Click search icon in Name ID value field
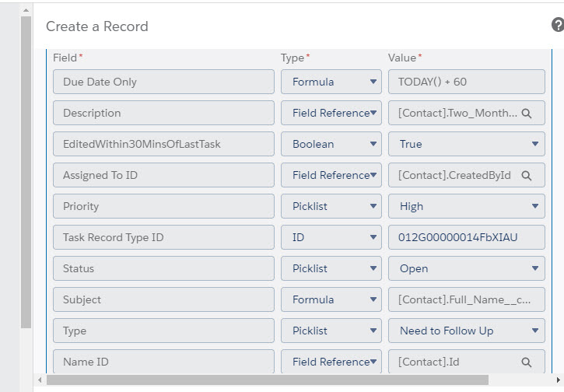 pyautogui.click(x=527, y=362)
